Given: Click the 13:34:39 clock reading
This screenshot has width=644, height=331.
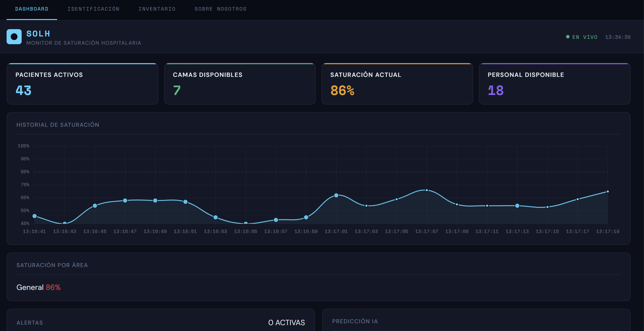Looking at the screenshot, I should pos(618,37).
